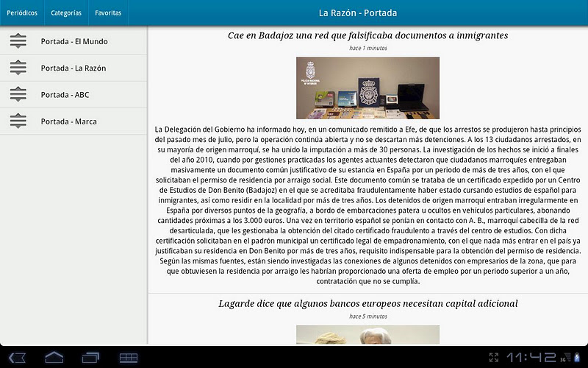Click the 'hace 1 minutos' timestamp
The image size is (588, 368).
368,48
